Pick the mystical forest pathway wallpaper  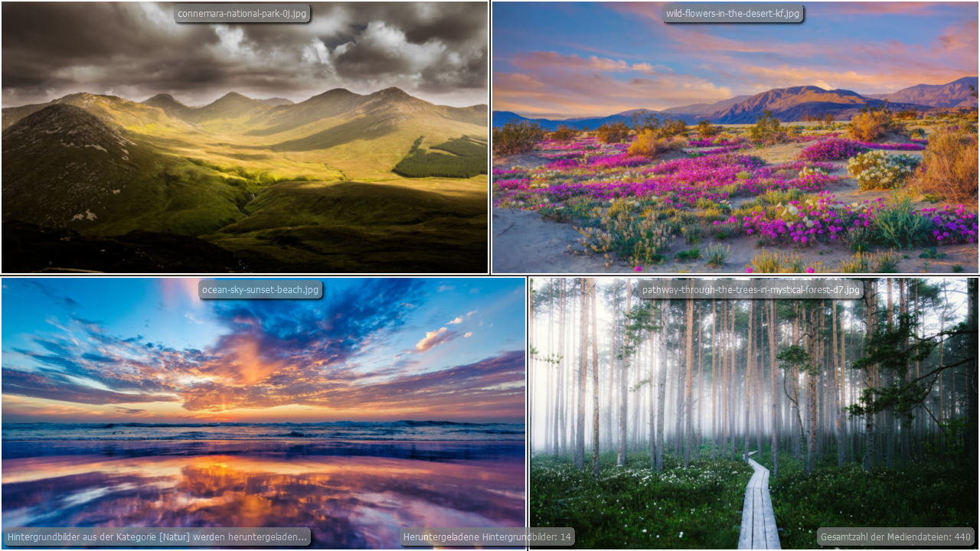point(754,413)
